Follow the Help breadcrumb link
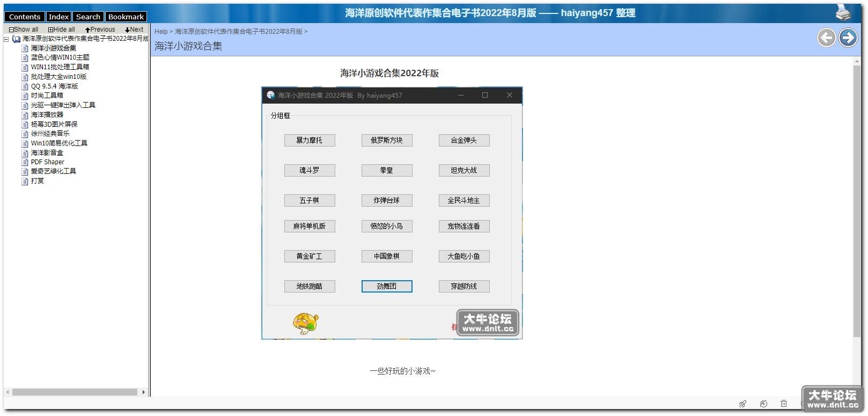Image resolution: width=868 pixels, height=416 pixels. [161, 32]
